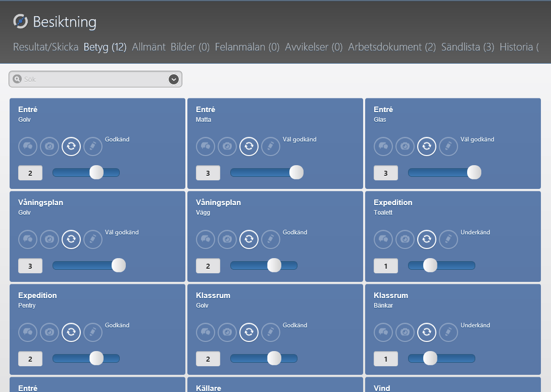Viewport: 551px width, 392px height.
Task: Click camera icon on Våningsplan Golv card
Action: [x=49, y=239]
